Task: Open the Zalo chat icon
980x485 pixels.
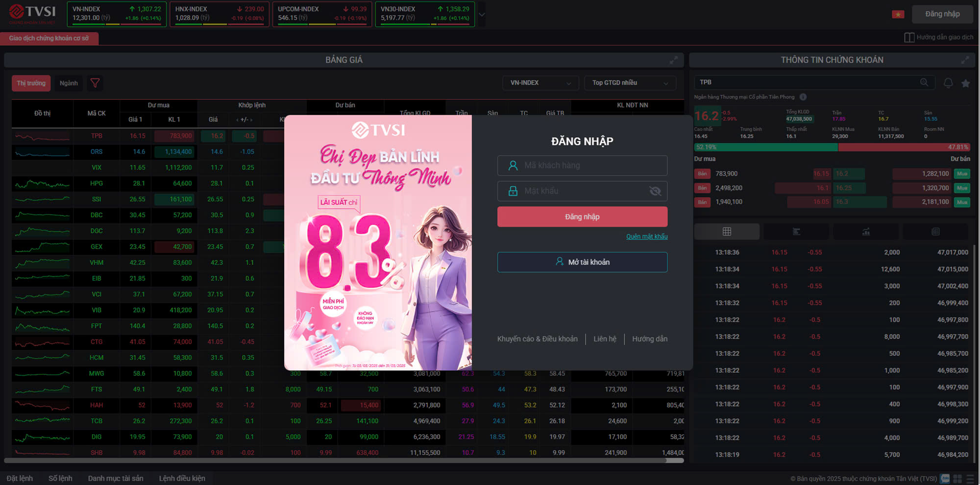Action: (945, 479)
